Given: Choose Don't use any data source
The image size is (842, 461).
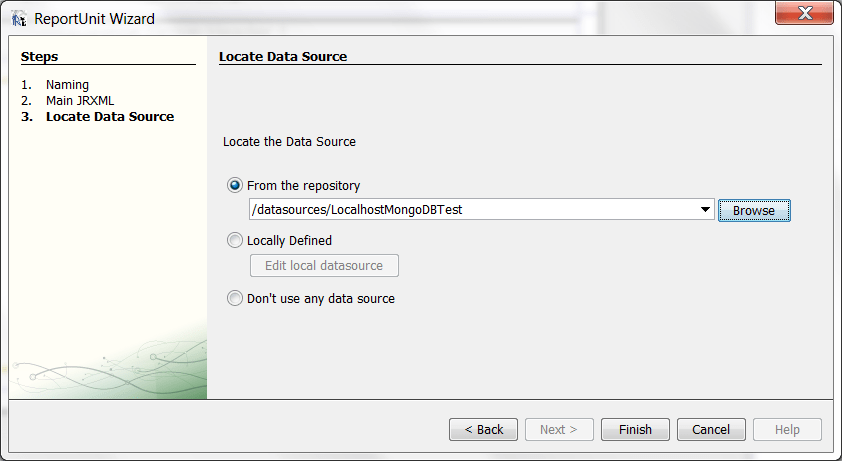Looking at the screenshot, I should pos(235,298).
